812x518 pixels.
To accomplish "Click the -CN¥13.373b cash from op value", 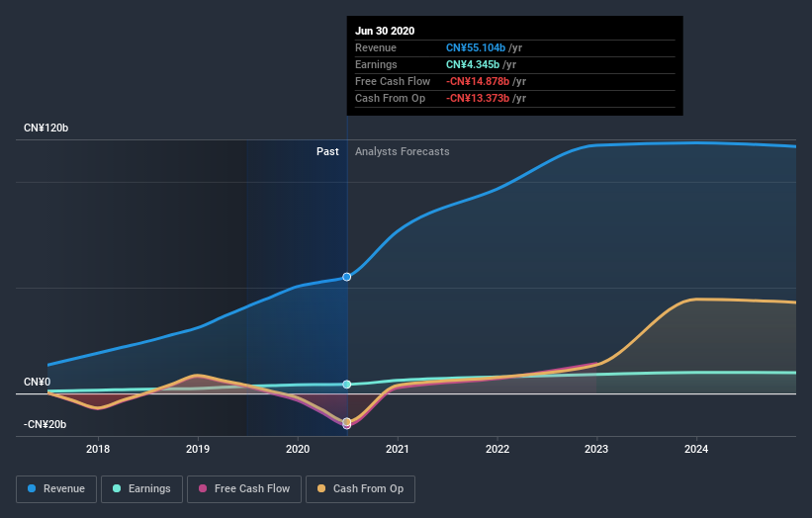I will pyautogui.click(x=478, y=98).
